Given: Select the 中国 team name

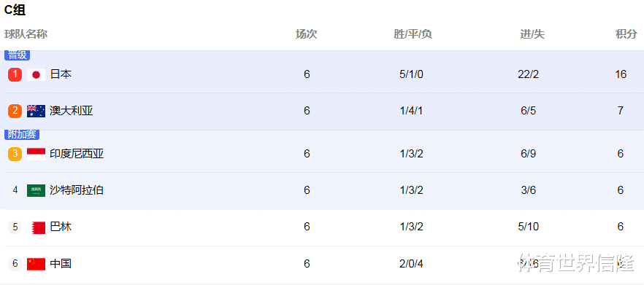Looking at the screenshot, I should [61, 263].
